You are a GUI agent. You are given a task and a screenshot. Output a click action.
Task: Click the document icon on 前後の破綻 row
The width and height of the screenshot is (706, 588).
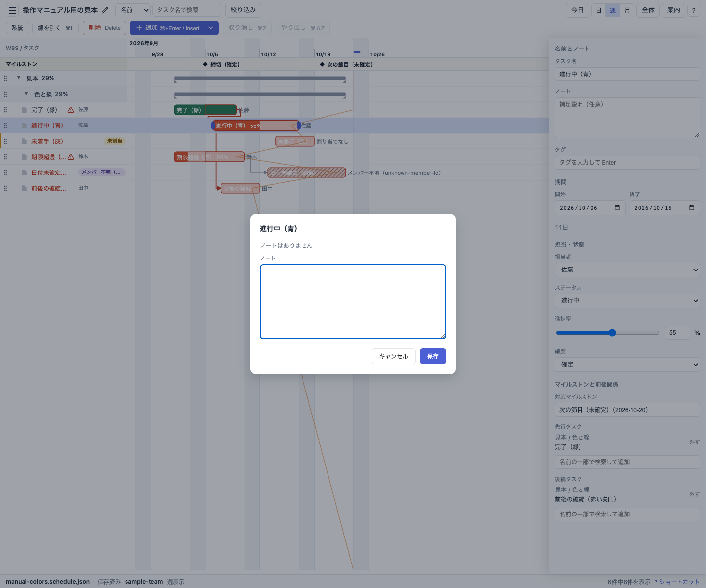pos(25,188)
